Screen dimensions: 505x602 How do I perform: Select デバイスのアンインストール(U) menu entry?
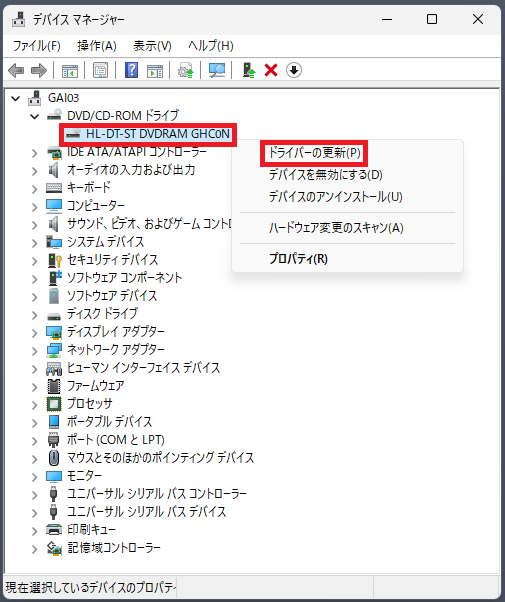coord(336,197)
